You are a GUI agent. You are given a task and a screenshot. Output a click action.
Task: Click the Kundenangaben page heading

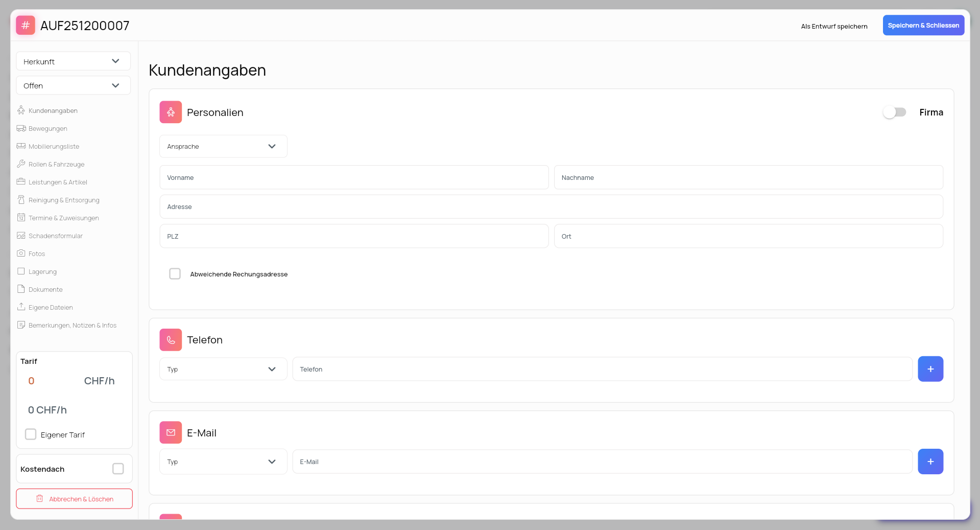207,70
